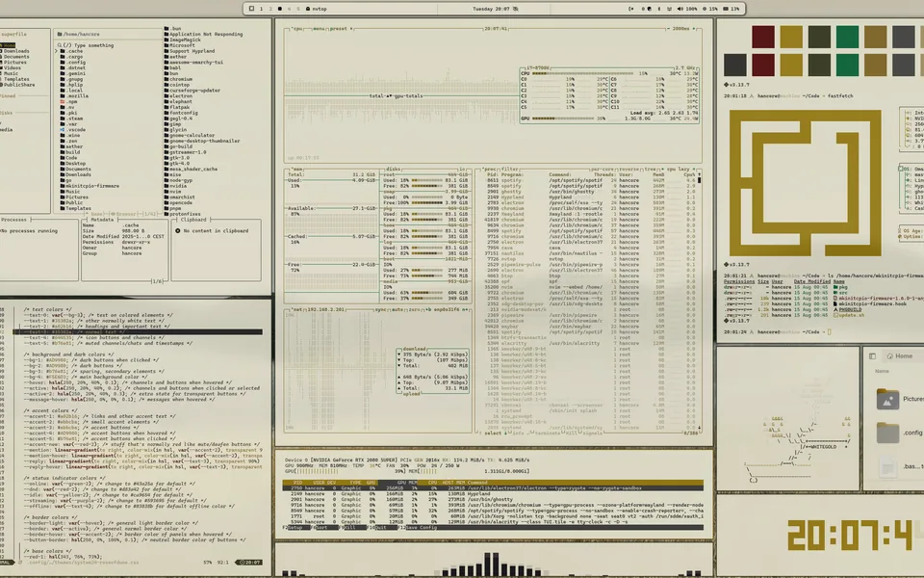Click the dark red swatch in palette's top row
Viewport: 924px width, 578px height.
pos(763,37)
